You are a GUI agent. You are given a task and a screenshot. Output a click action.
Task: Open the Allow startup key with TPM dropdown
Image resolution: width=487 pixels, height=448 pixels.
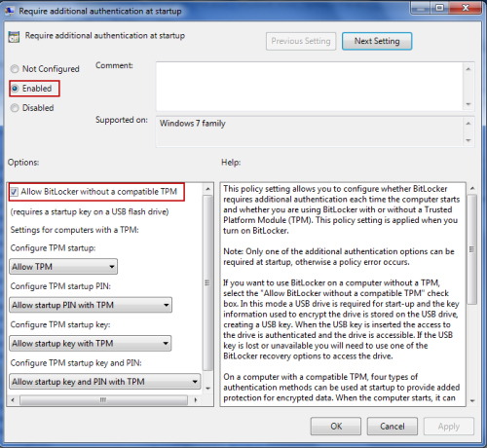[x=91, y=343]
